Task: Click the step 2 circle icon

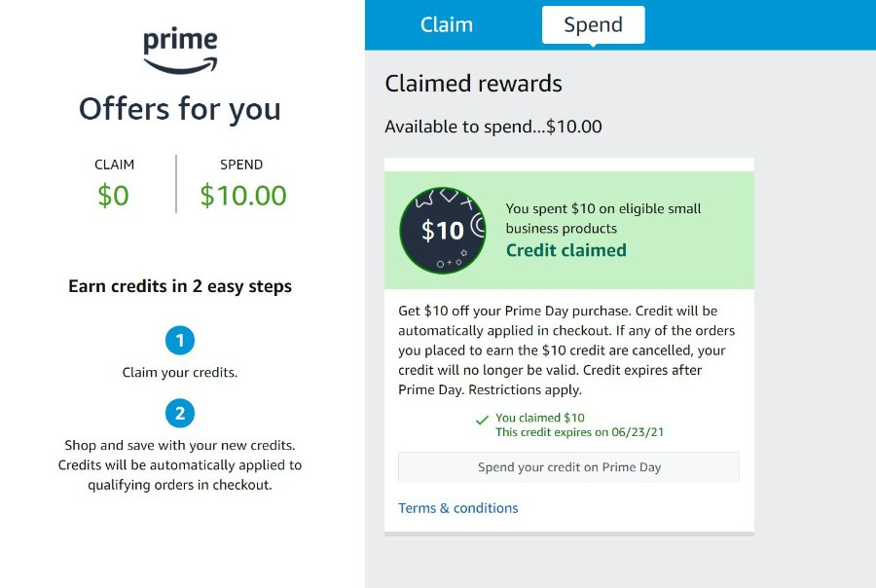Action: 180,414
